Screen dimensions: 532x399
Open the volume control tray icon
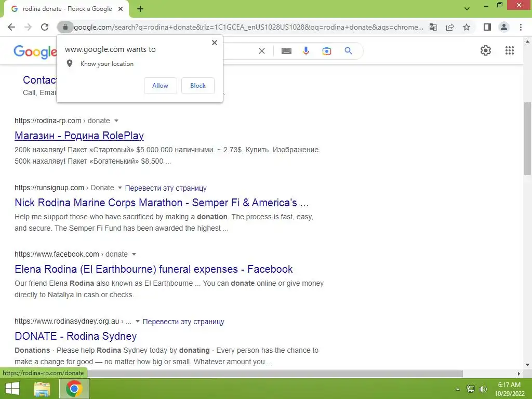tap(483, 389)
